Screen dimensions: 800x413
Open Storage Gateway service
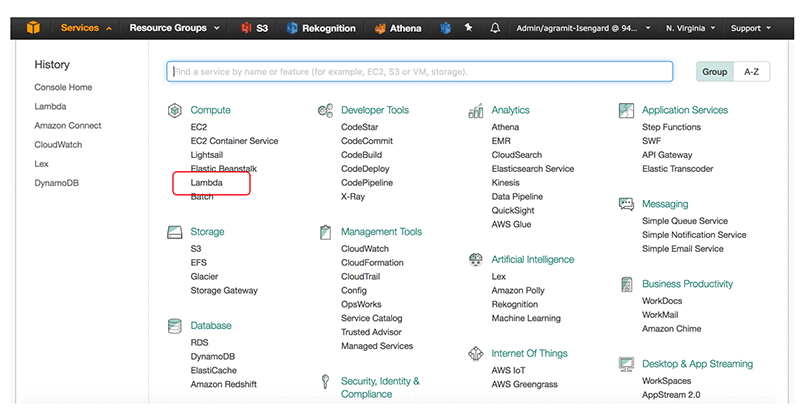point(224,290)
